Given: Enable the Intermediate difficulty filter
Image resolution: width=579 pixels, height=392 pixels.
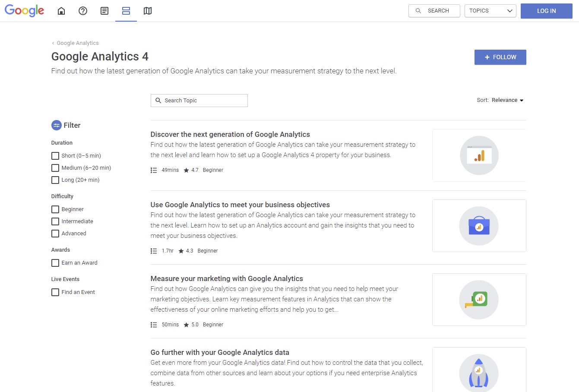Looking at the screenshot, I should (x=55, y=221).
